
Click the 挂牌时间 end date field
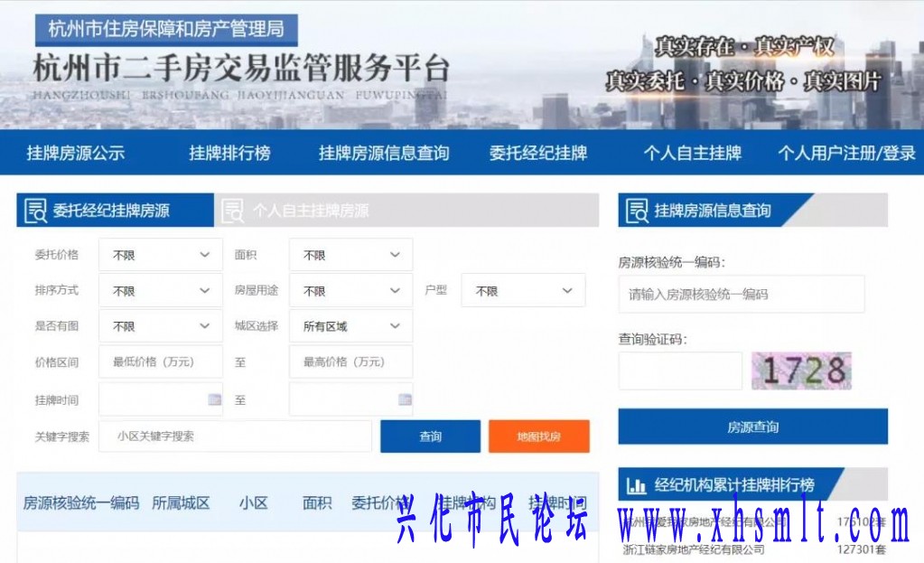click(x=350, y=399)
